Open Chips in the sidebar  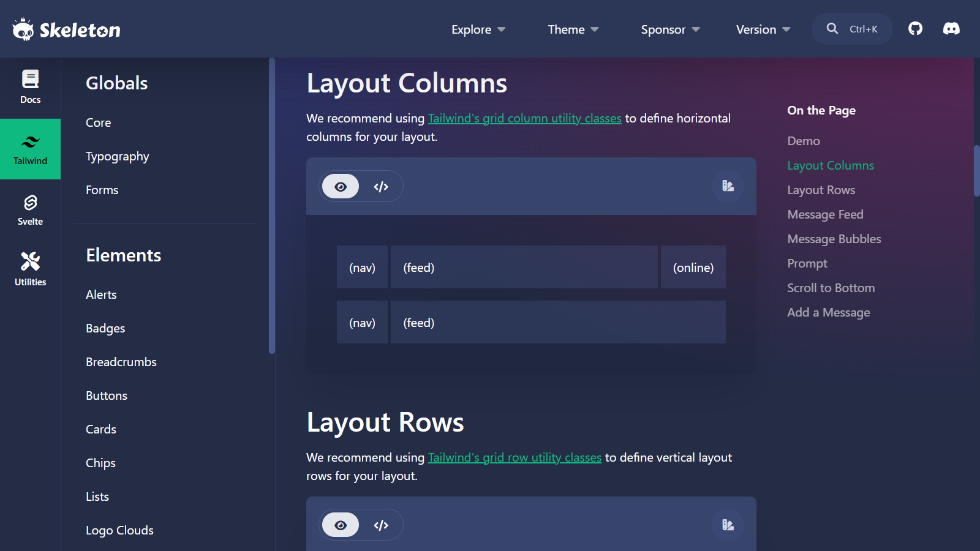(x=100, y=463)
